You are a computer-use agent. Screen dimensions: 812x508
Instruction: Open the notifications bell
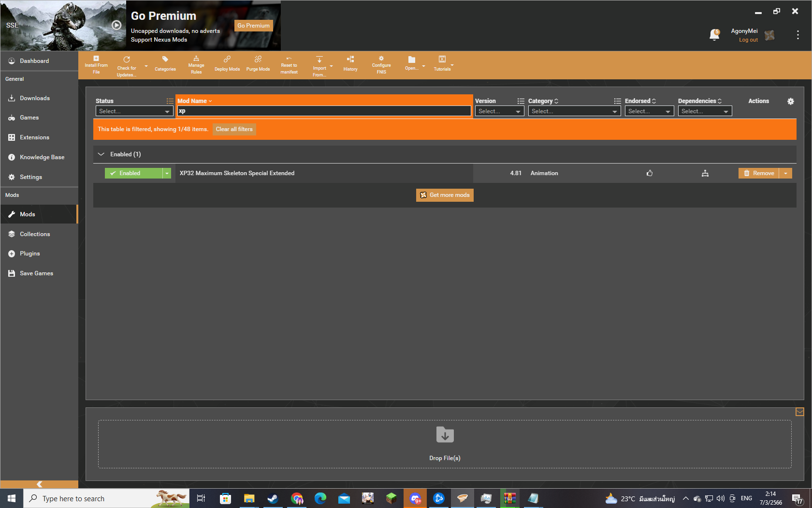click(x=714, y=34)
